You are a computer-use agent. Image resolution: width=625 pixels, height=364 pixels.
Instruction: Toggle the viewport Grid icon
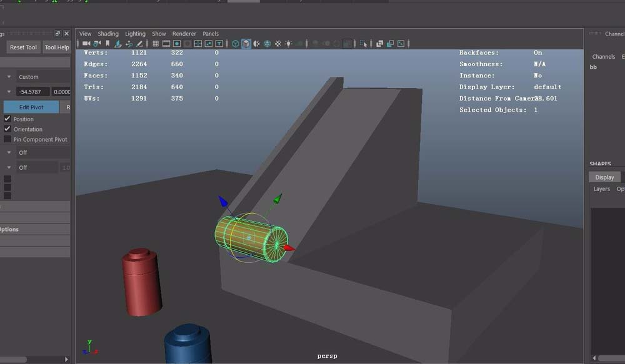[156, 44]
